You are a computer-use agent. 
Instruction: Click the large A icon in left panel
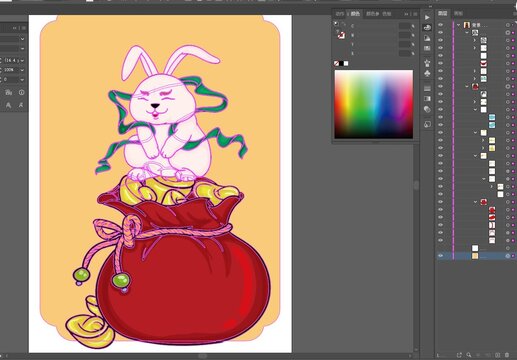(9, 105)
